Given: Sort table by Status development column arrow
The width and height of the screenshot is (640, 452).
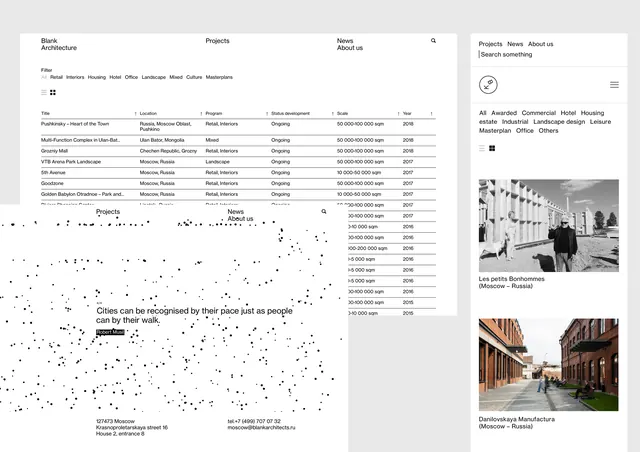Looking at the screenshot, I should (332, 114).
